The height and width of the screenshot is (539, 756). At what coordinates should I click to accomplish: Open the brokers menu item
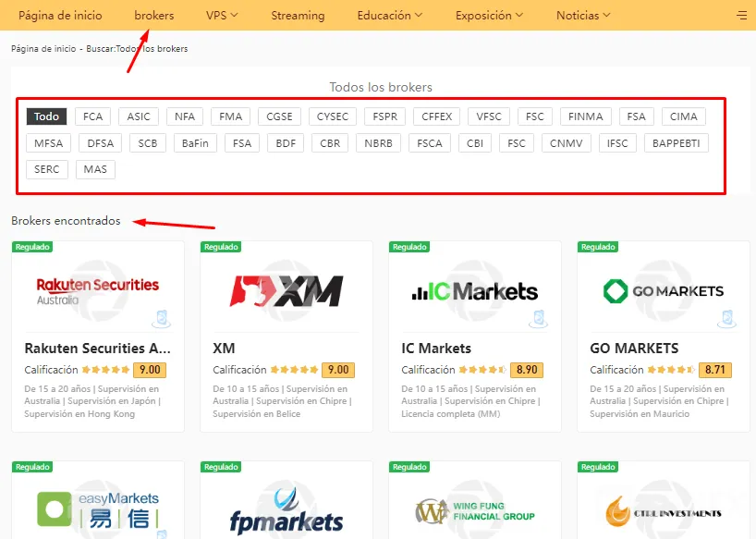154,16
